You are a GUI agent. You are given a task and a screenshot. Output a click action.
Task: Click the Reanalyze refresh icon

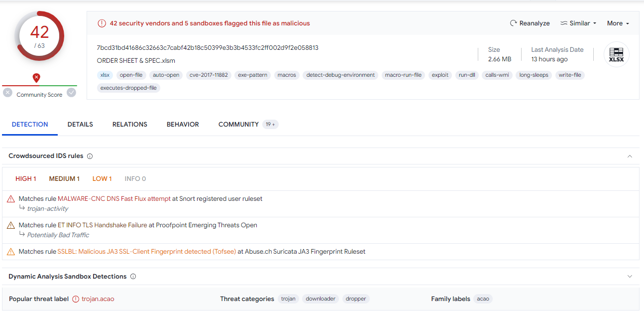point(514,23)
